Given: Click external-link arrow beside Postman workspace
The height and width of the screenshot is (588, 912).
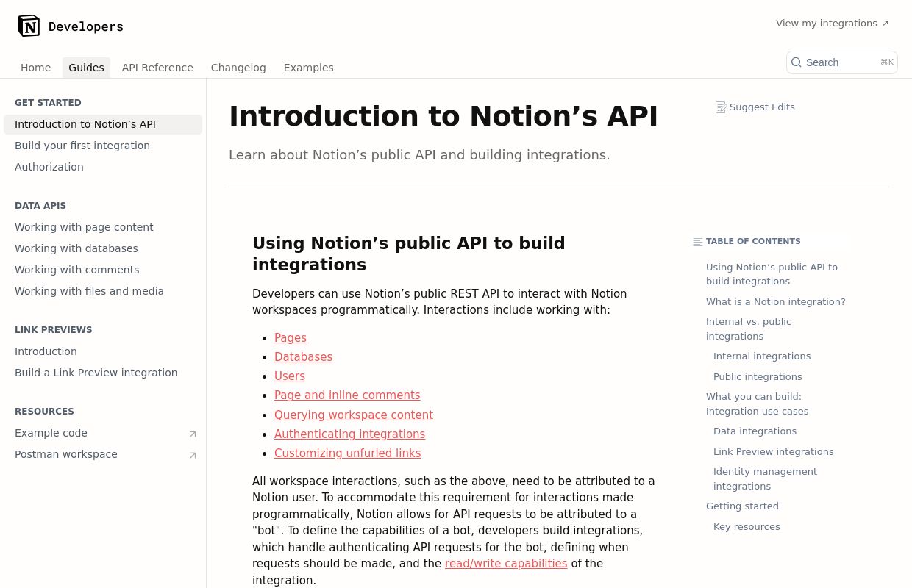Looking at the screenshot, I should [193, 456].
